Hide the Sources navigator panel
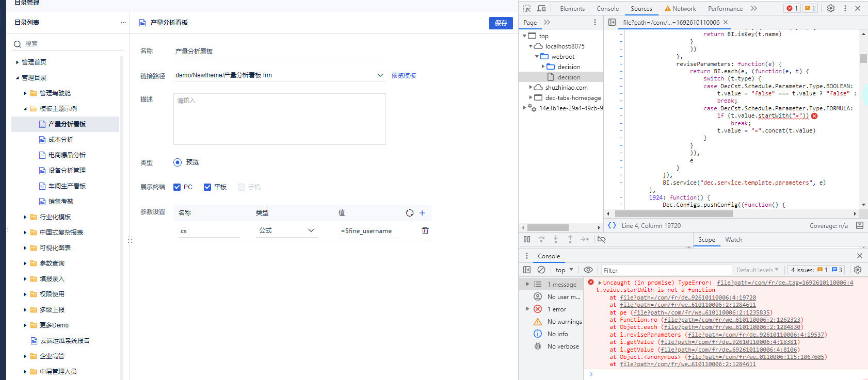Screen dimensions: 868x380 (612, 22)
